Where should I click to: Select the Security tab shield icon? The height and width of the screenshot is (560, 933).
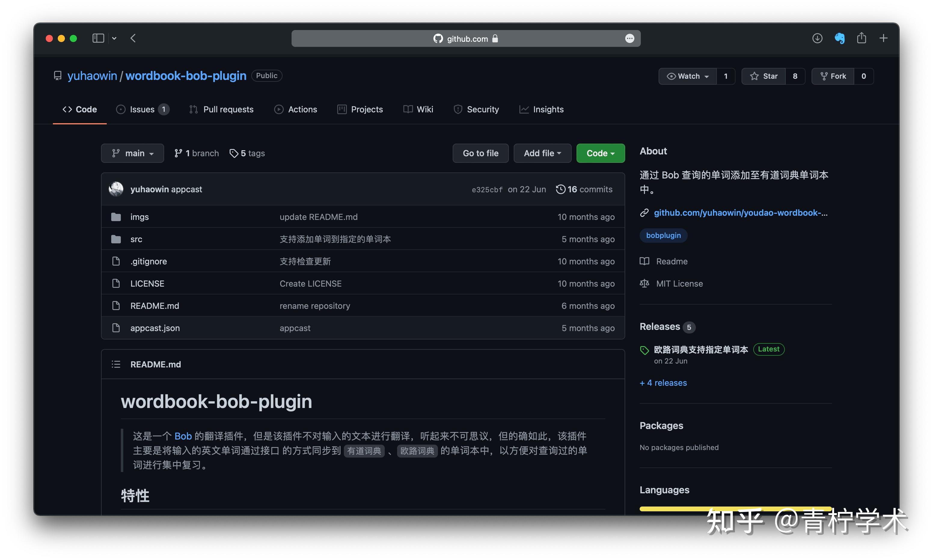pyautogui.click(x=457, y=109)
